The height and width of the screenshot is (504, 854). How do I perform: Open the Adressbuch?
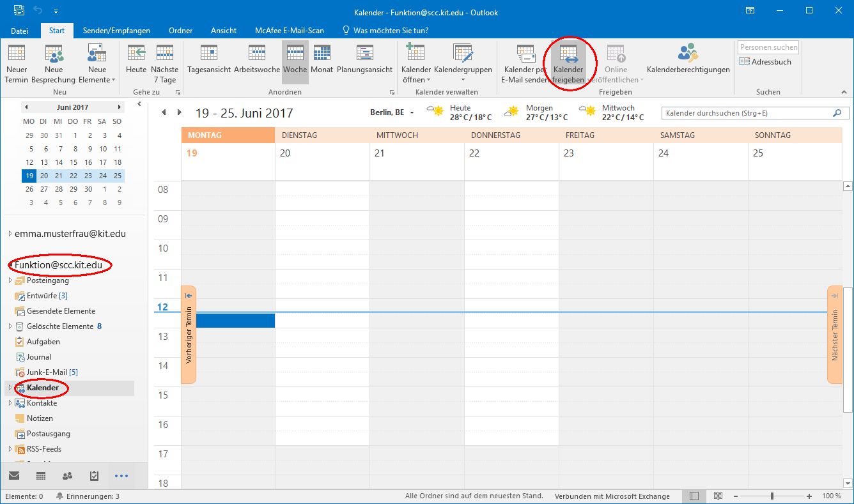coord(766,62)
